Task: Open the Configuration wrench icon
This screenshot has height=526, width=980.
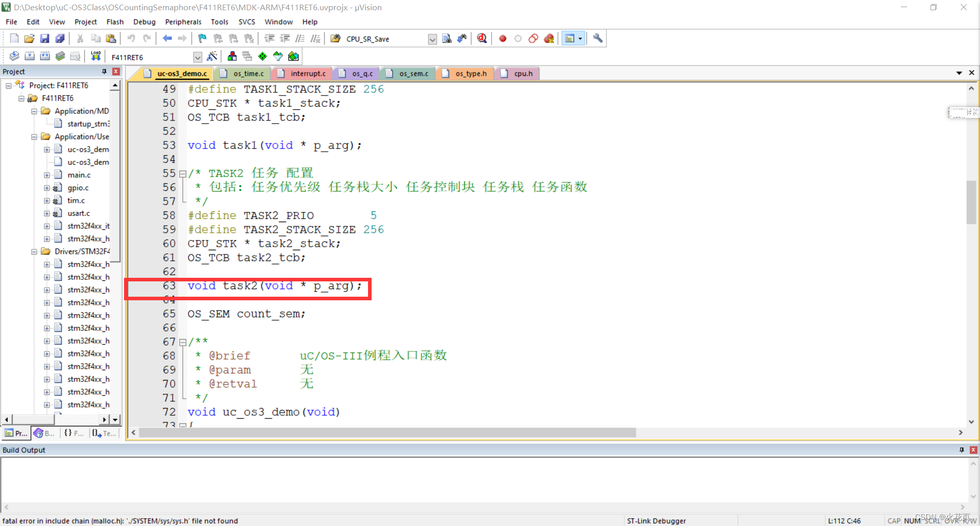Action: pyautogui.click(x=598, y=38)
